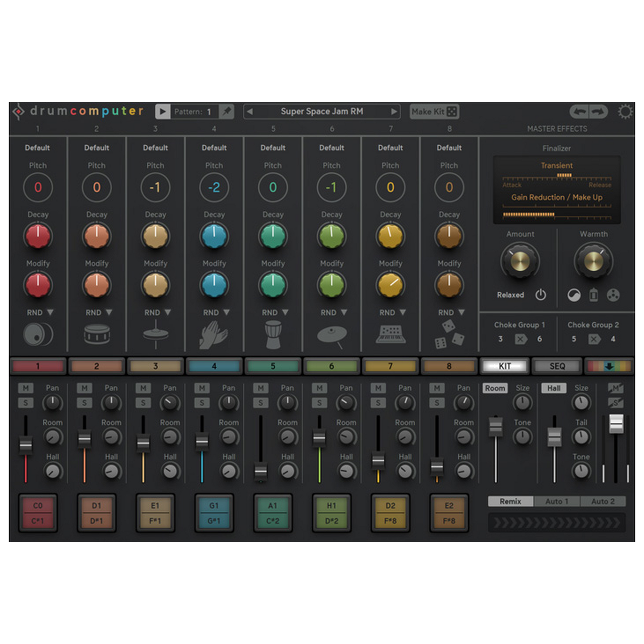This screenshot has height=644, width=644.
Task: Click the drumcomputer logo icon
Action: tap(19, 111)
